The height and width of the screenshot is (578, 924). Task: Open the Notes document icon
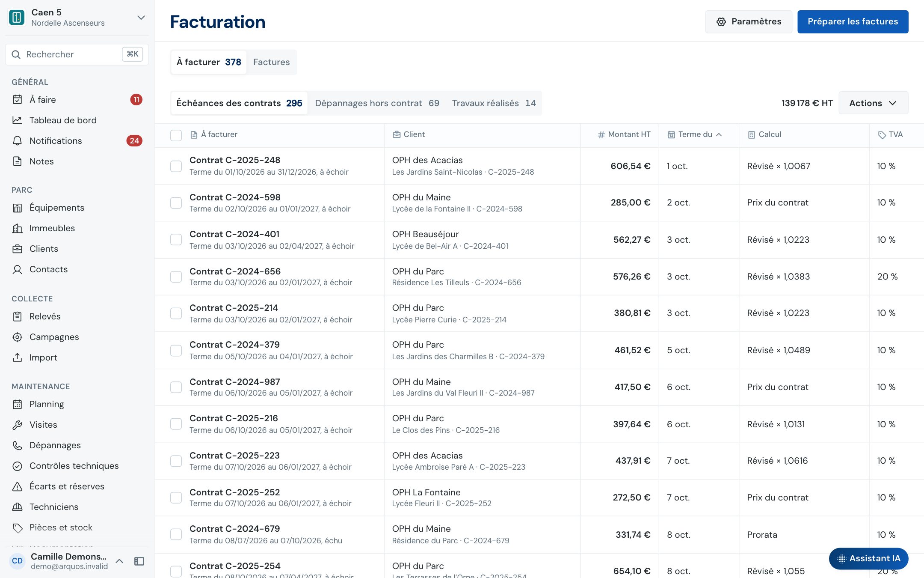[x=17, y=161]
